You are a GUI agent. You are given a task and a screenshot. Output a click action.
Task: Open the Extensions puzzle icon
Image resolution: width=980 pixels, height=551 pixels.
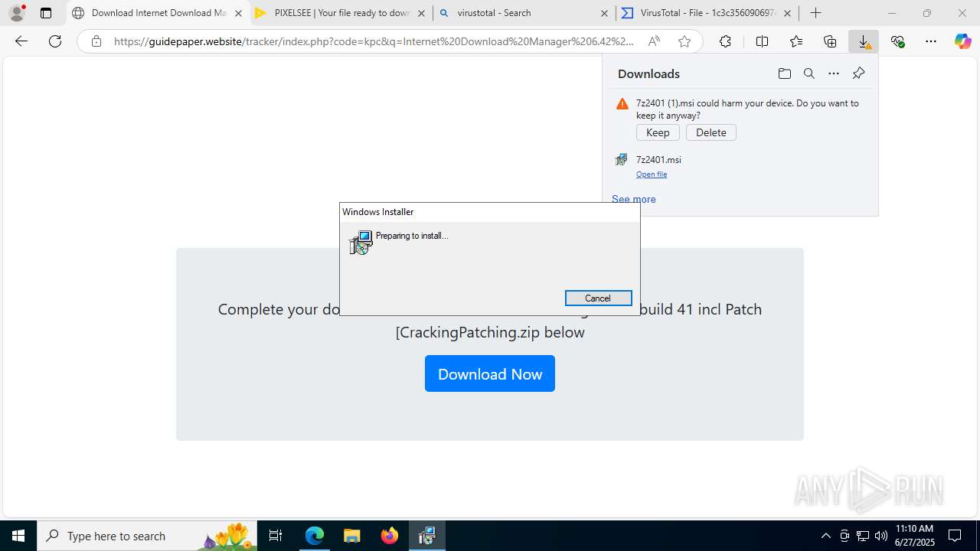(725, 41)
